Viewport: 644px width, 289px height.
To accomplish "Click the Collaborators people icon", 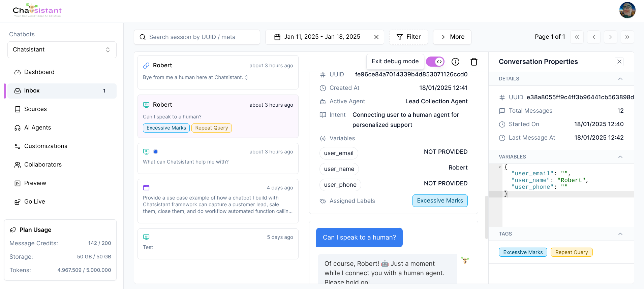I will 18,165.
